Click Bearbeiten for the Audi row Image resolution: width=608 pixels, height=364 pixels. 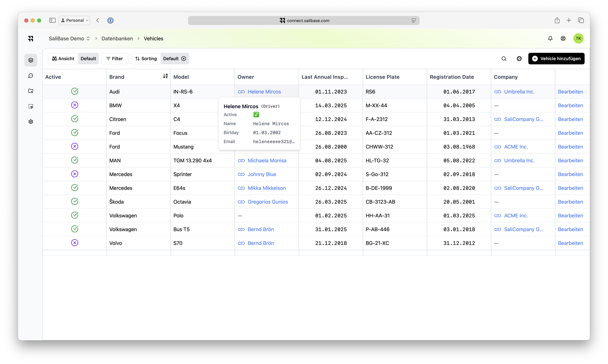coord(571,92)
